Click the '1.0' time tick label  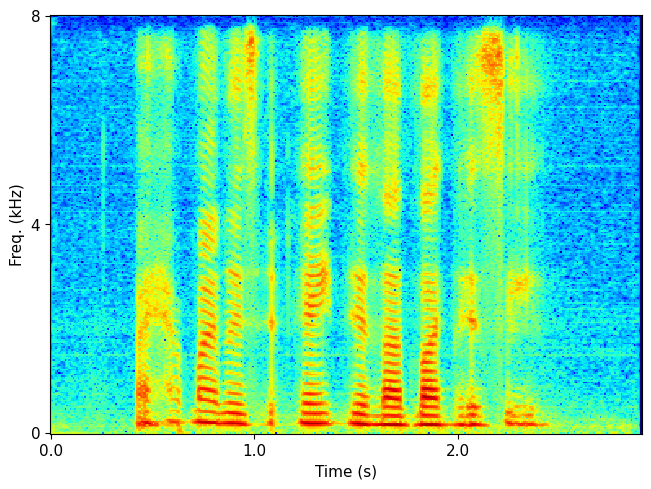(x=254, y=450)
